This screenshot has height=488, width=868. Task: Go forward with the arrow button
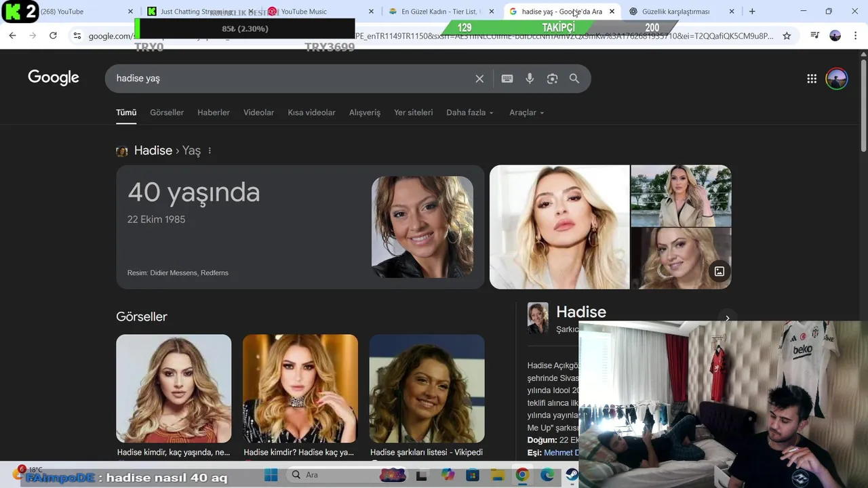33,36
